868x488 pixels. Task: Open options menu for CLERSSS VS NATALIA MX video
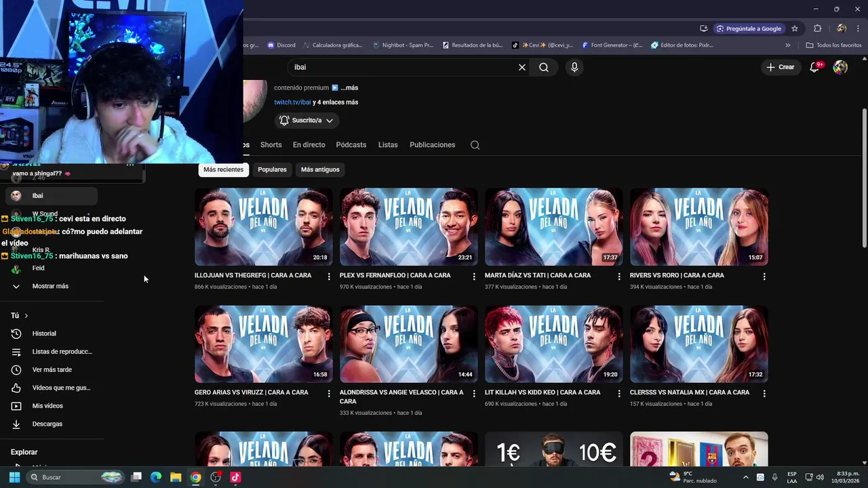[764, 393]
